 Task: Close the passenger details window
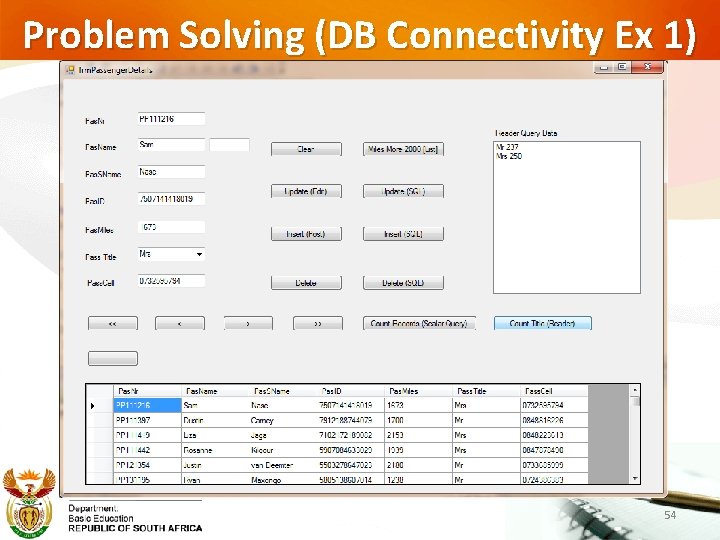tap(647, 67)
